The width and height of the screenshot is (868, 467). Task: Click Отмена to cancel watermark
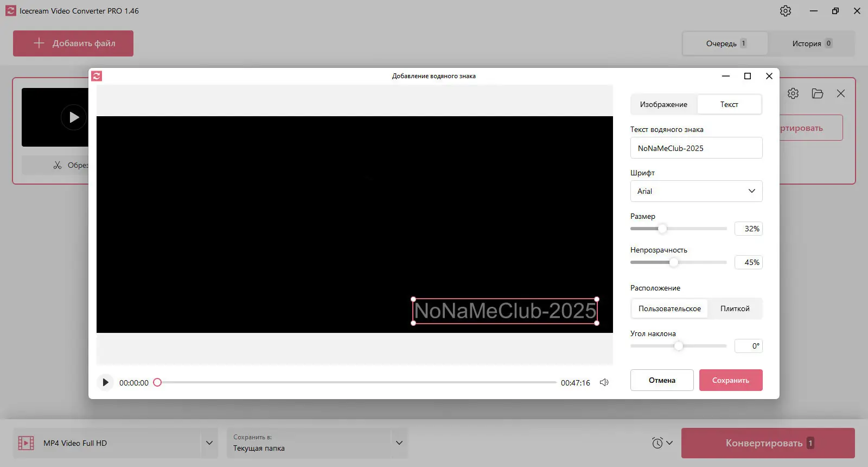tap(662, 380)
